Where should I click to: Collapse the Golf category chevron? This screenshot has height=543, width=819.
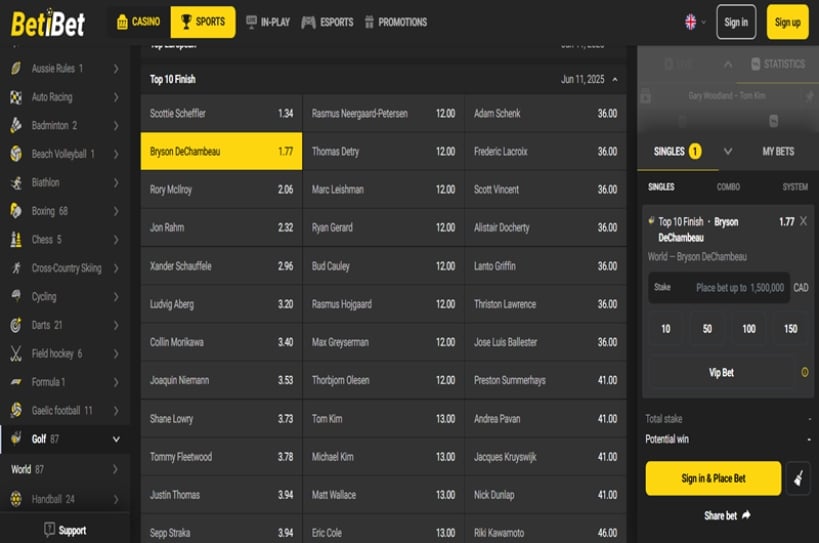116,439
